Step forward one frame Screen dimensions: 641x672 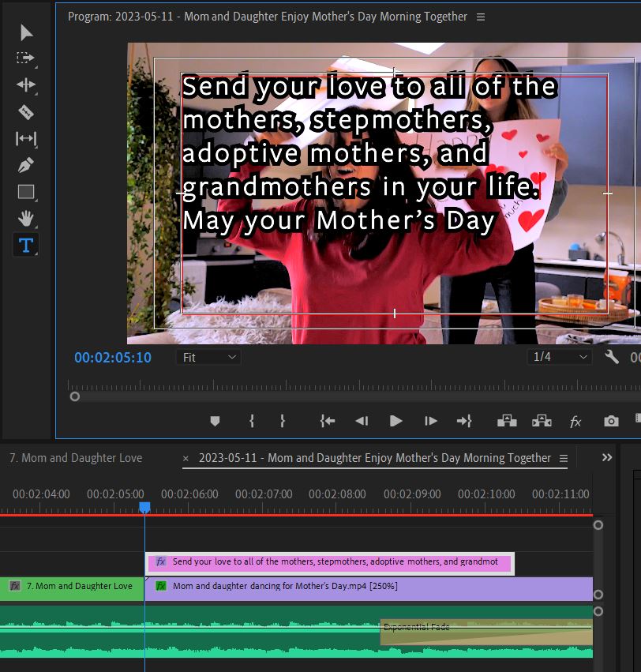click(x=430, y=422)
